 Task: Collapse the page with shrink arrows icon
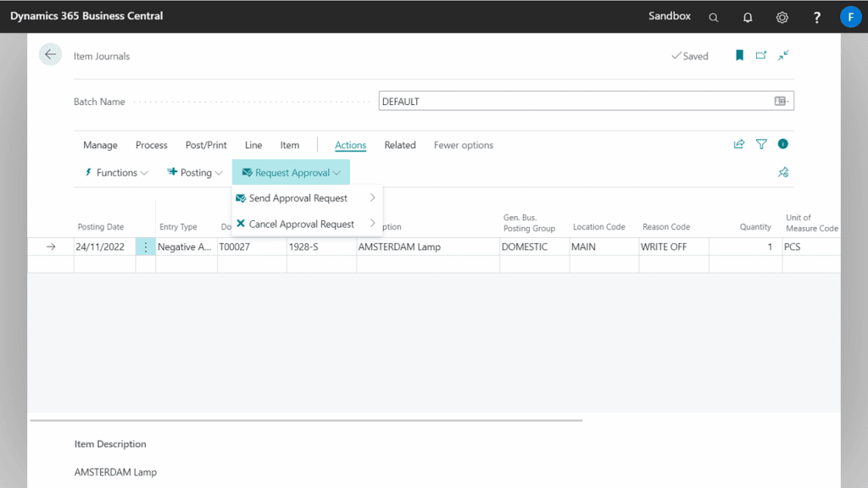pos(783,56)
